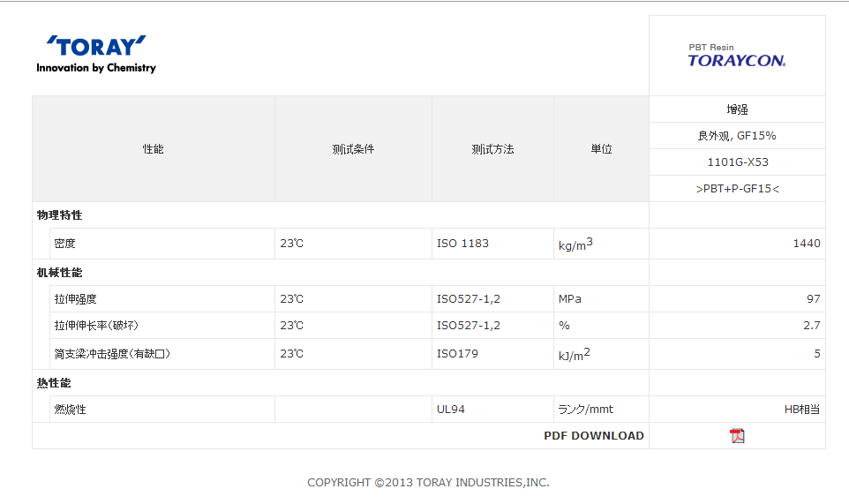Click the 单位 column header
Screen dimensions: 849x504
(x=601, y=149)
